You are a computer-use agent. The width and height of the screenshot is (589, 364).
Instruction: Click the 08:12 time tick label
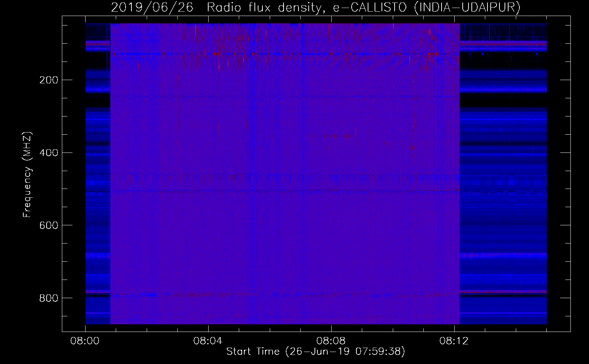454,341
